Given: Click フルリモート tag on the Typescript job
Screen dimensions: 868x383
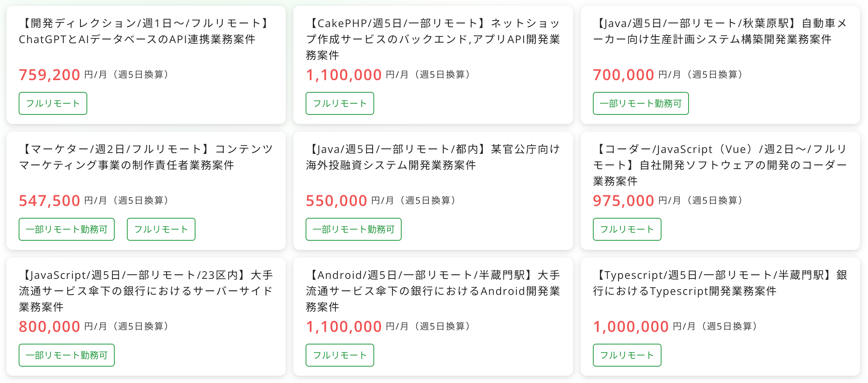Looking at the screenshot, I should point(627,355).
